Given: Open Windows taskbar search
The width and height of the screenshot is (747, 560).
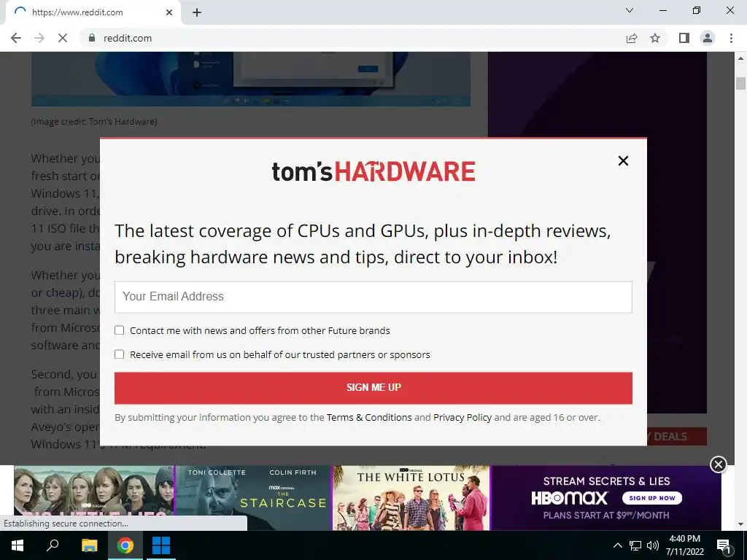Looking at the screenshot, I should click(53, 545).
